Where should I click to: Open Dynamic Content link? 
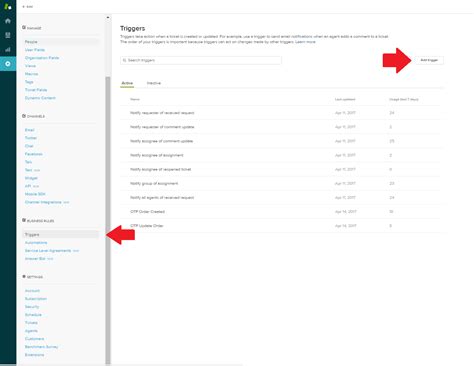40,98
